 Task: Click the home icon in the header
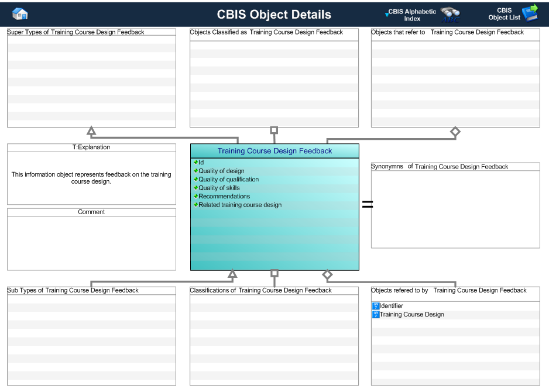(20, 14)
